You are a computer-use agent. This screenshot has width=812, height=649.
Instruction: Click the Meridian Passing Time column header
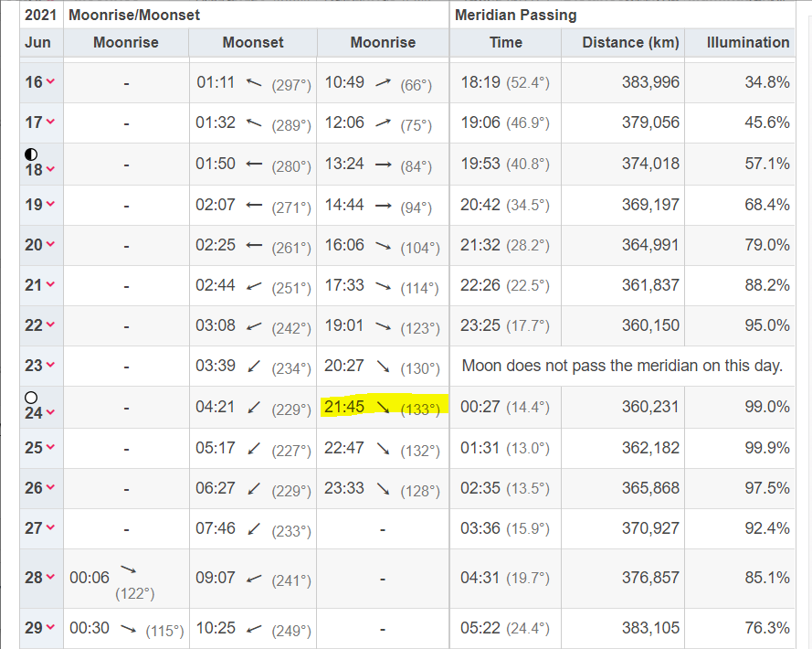[505, 42]
